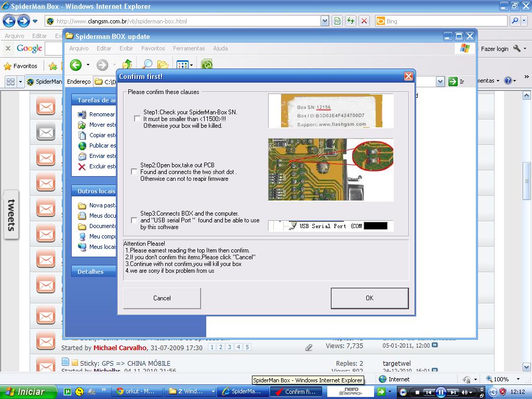The width and height of the screenshot is (532, 399).
Task: Open Explorer window Exibir menu
Action: (x=126, y=48)
